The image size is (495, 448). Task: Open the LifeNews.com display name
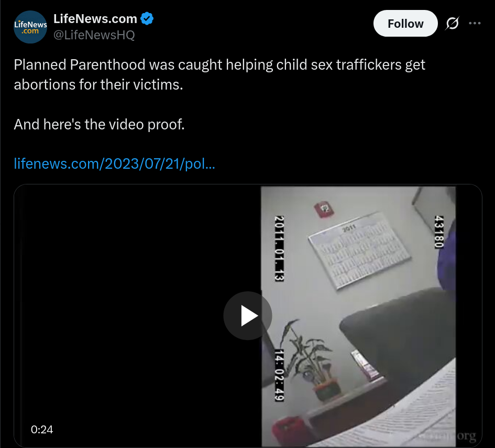point(95,19)
